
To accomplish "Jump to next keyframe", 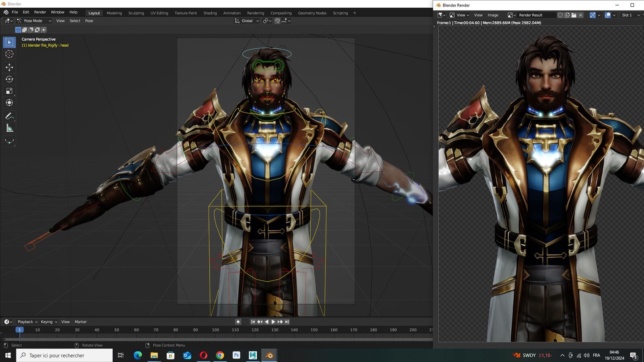I will 280,322.
